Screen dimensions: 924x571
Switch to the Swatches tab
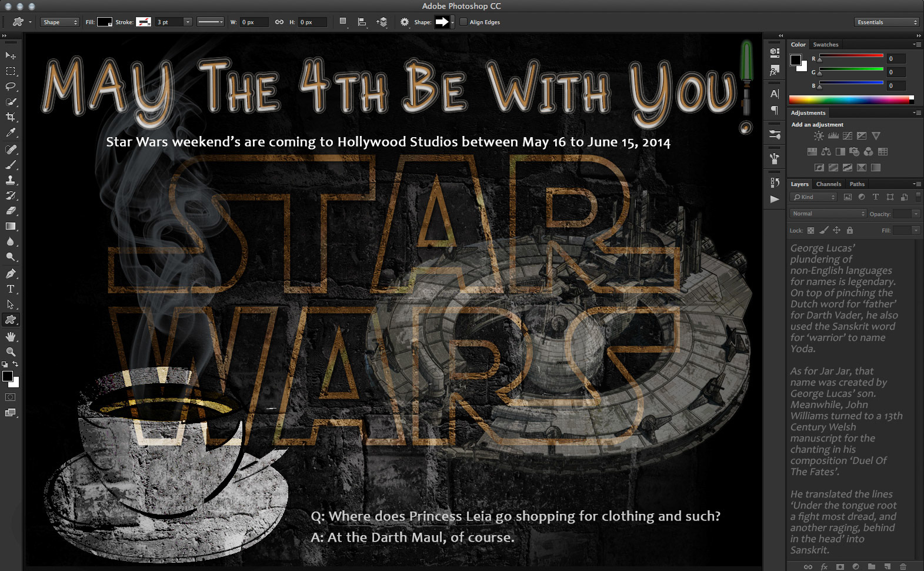tap(826, 45)
